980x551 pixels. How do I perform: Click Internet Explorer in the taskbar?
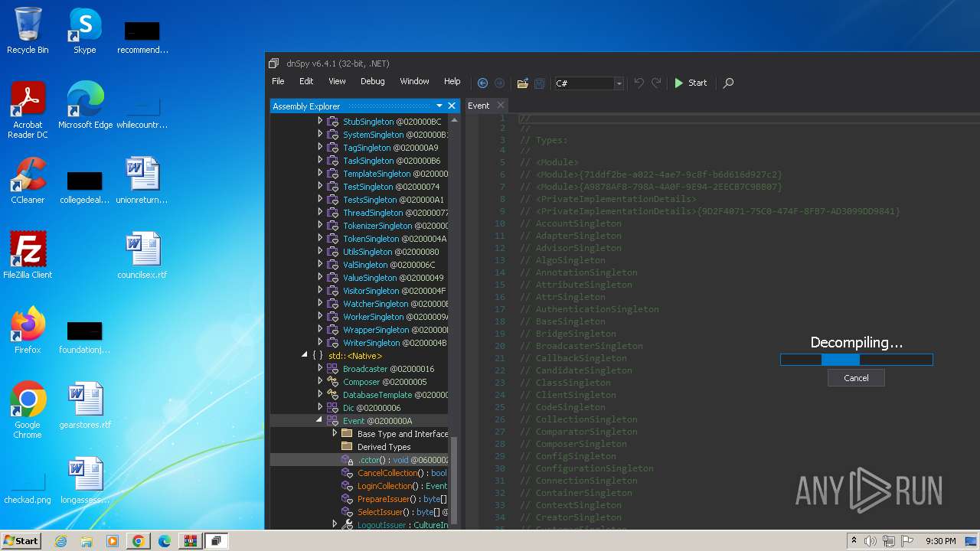[x=60, y=541]
